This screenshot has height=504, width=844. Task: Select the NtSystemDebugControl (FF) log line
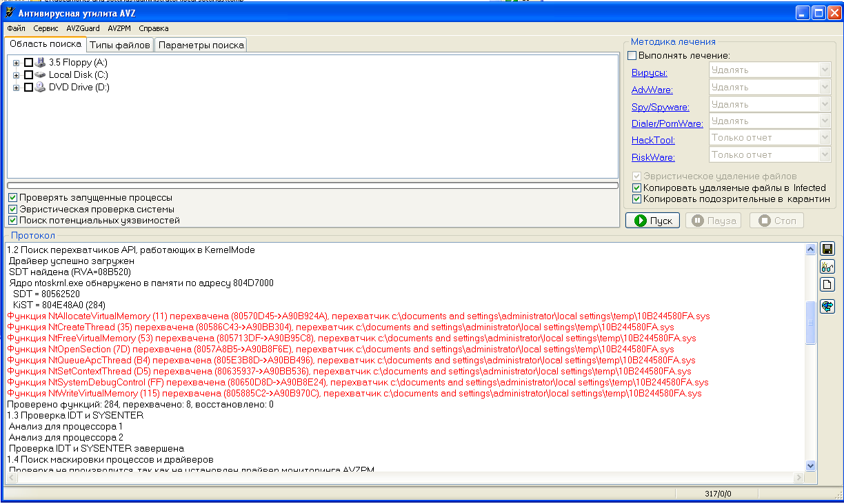(358, 382)
